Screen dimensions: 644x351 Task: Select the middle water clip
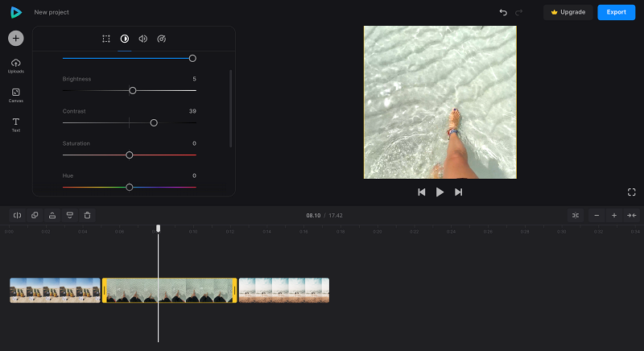tap(170, 291)
